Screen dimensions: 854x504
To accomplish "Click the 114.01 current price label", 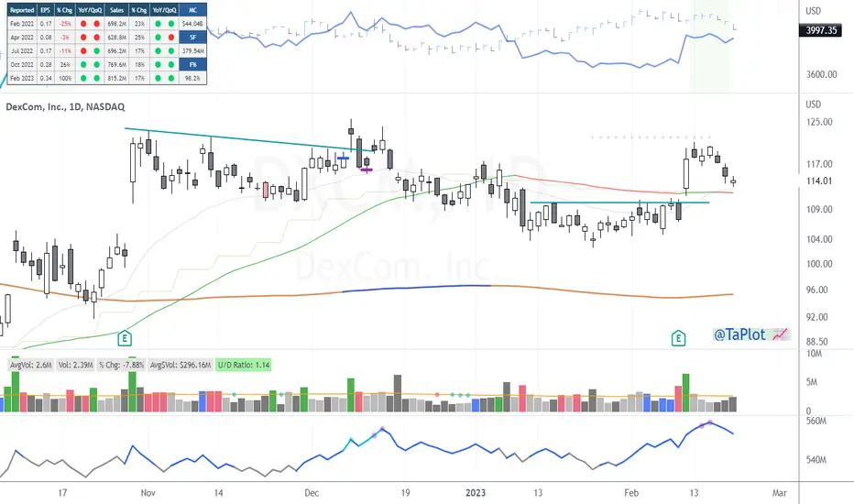I will coord(819,181).
